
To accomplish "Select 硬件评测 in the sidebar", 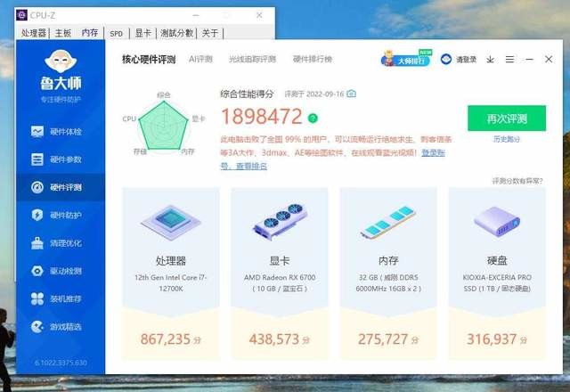I will (x=61, y=187).
